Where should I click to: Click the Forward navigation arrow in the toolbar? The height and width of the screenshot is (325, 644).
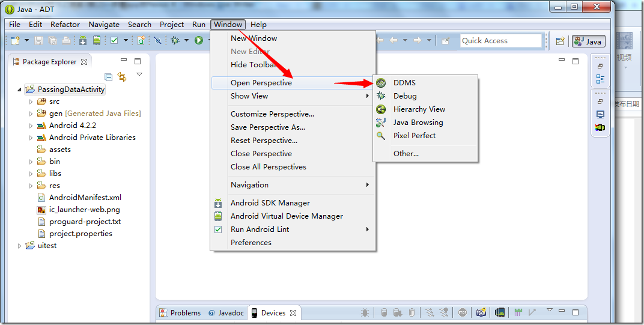(x=418, y=40)
